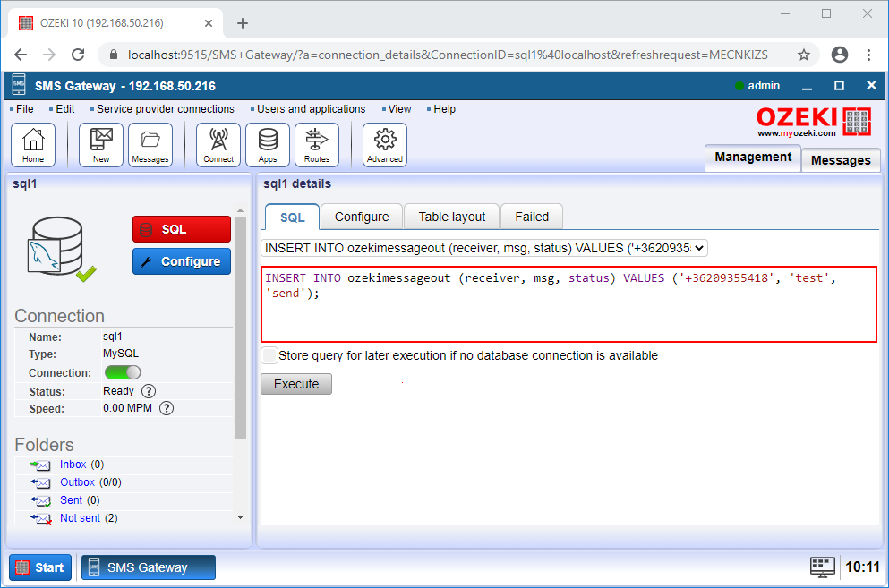Click the Not sent folder envelope icon
889x588 pixels.
point(40,518)
